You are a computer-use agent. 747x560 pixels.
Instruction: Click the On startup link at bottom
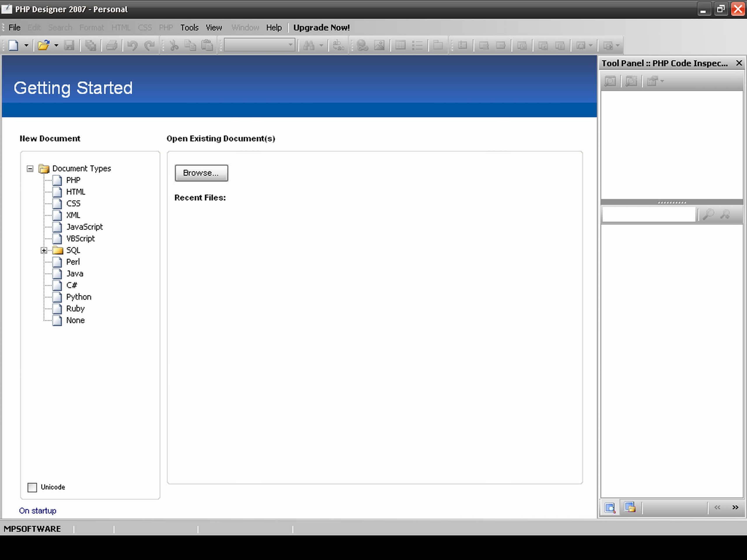coord(38,510)
